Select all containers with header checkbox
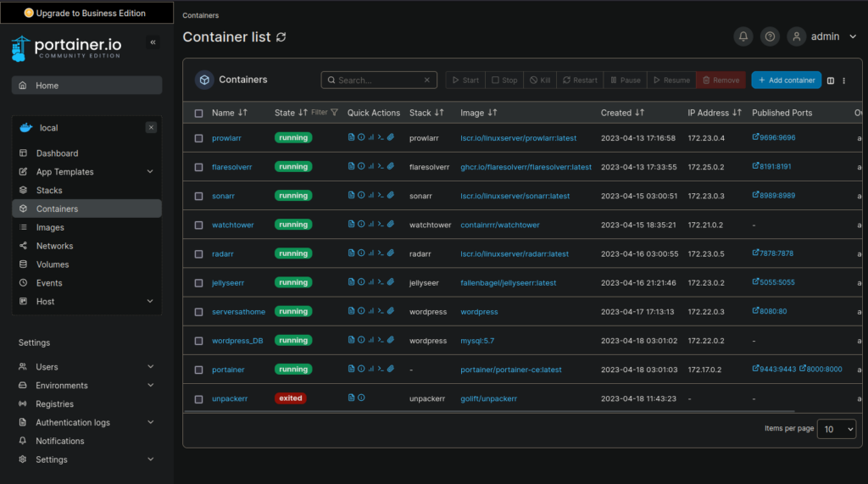The image size is (868, 484). tap(198, 114)
